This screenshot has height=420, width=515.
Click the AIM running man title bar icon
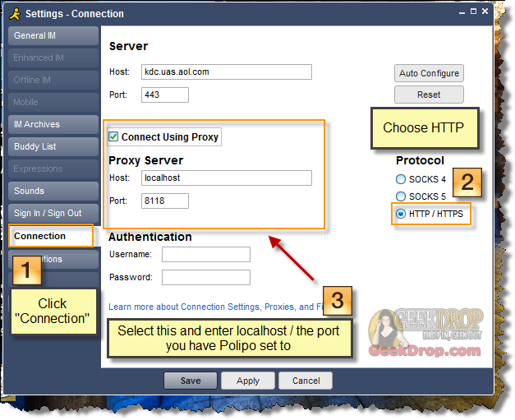tap(14, 13)
